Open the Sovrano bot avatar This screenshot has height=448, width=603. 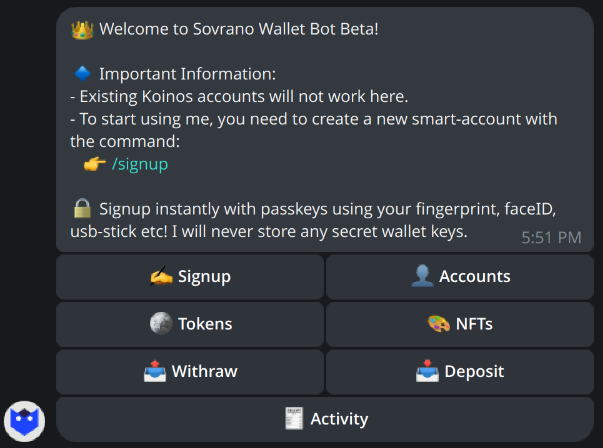point(25,421)
